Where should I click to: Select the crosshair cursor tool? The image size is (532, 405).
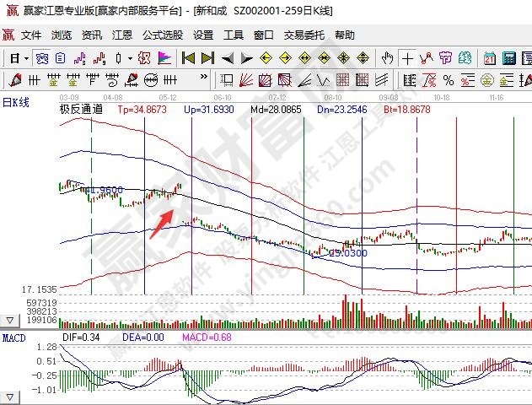(x=408, y=58)
